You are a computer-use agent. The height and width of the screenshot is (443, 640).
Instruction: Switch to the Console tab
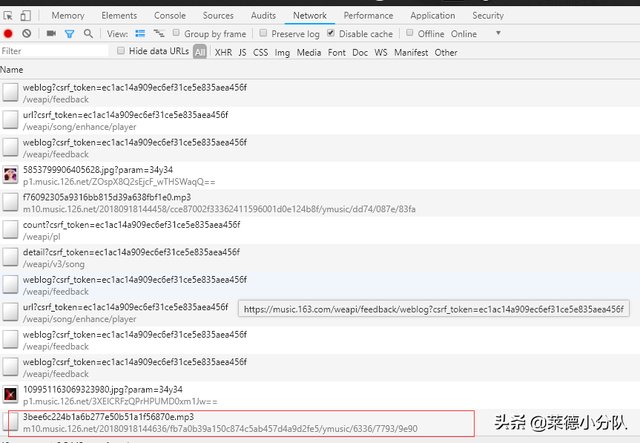click(x=170, y=16)
